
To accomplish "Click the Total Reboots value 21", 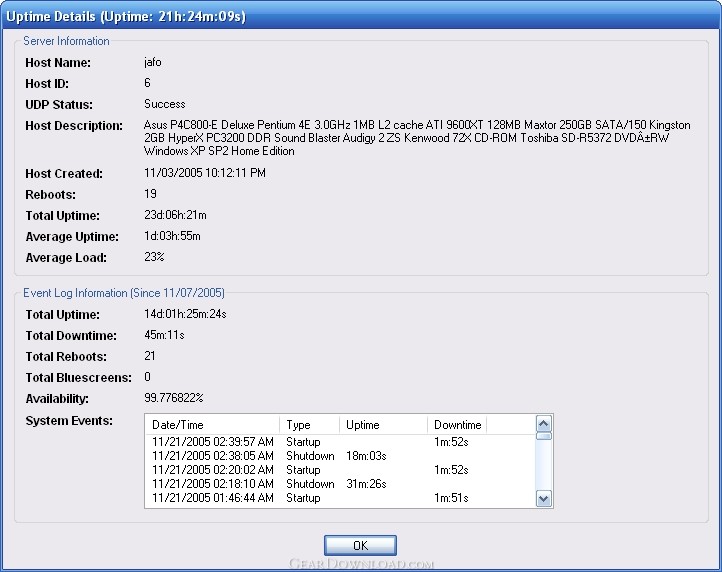I will (150, 356).
